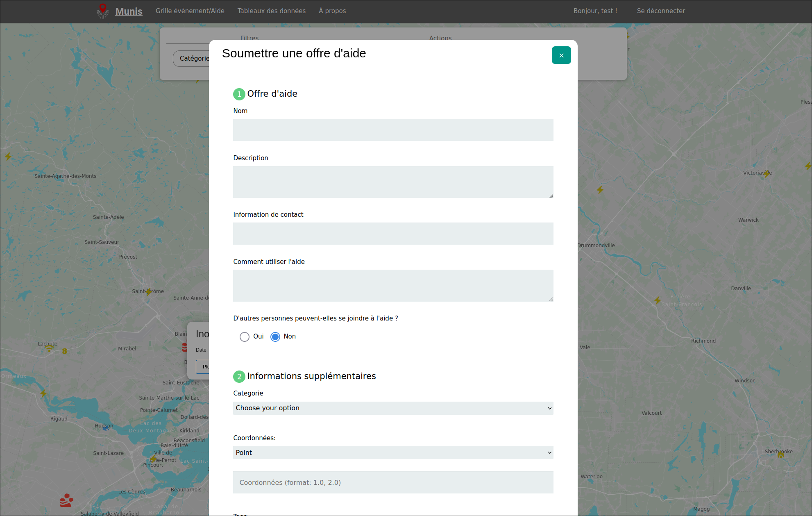Image resolution: width=812 pixels, height=516 pixels.
Task: Close the Soumettre une offre d'aide dialog
Action: click(x=561, y=55)
